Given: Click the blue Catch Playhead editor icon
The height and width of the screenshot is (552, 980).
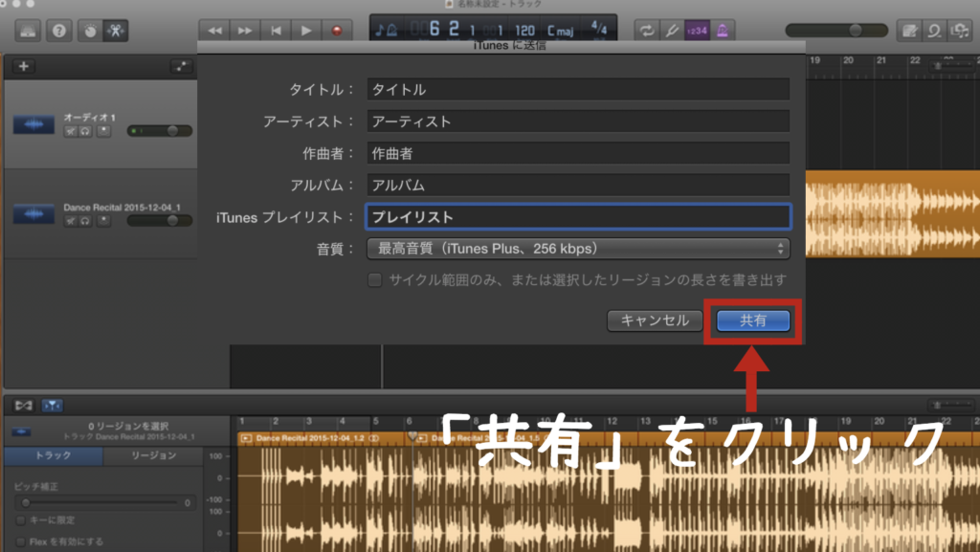Looking at the screenshot, I should click(x=52, y=406).
